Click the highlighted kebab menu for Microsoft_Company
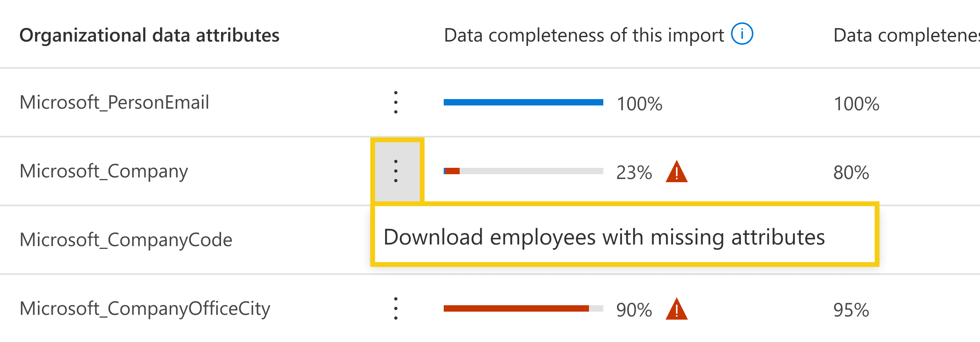 395,172
